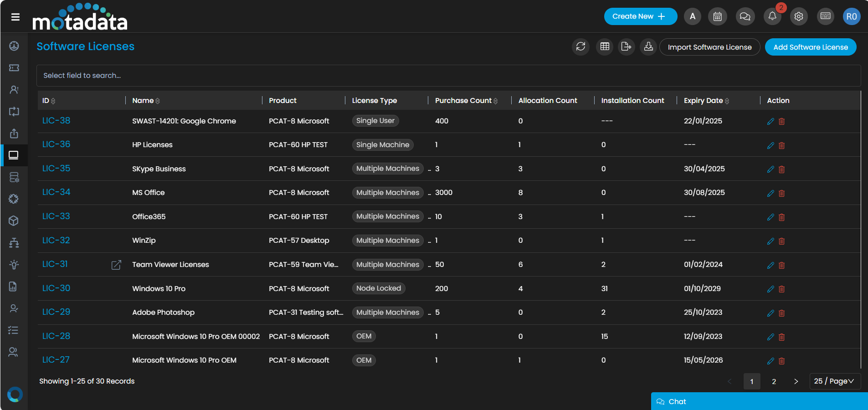The width and height of the screenshot is (868, 410).
Task: Open the bottom circular logo icon in sidebar
Action: [x=15, y=394]
